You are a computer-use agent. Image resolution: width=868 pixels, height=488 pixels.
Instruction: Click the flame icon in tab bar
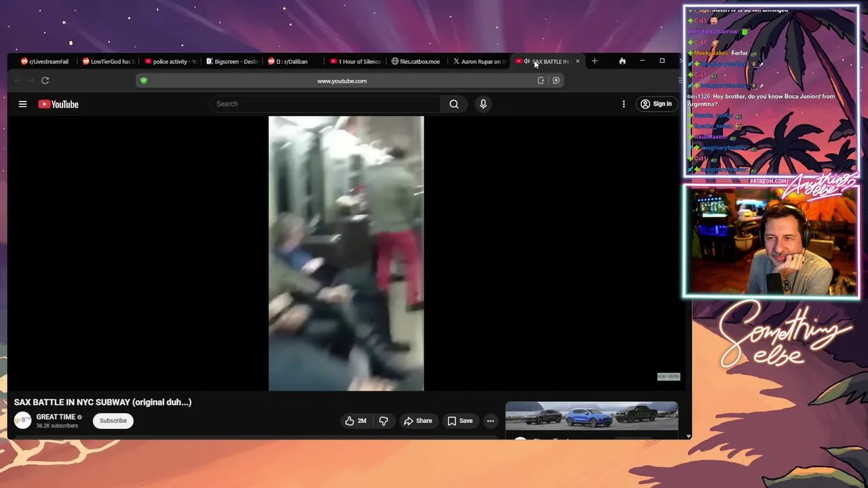pyautogui.click(x=623, y=61)
